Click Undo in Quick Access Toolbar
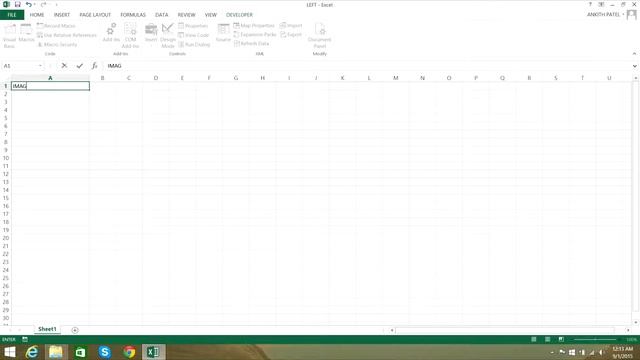Image resolution: width=640 pixels, height=360 pixels. [x=28, y=4]
